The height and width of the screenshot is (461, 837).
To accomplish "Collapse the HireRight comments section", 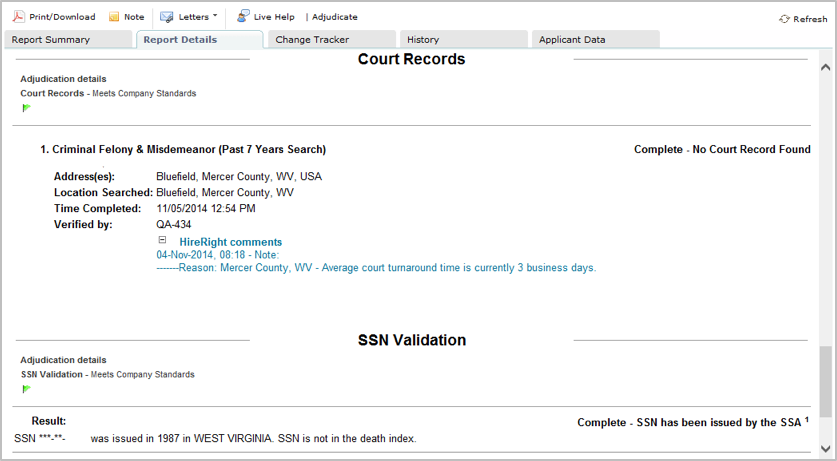I will [162, 241].
